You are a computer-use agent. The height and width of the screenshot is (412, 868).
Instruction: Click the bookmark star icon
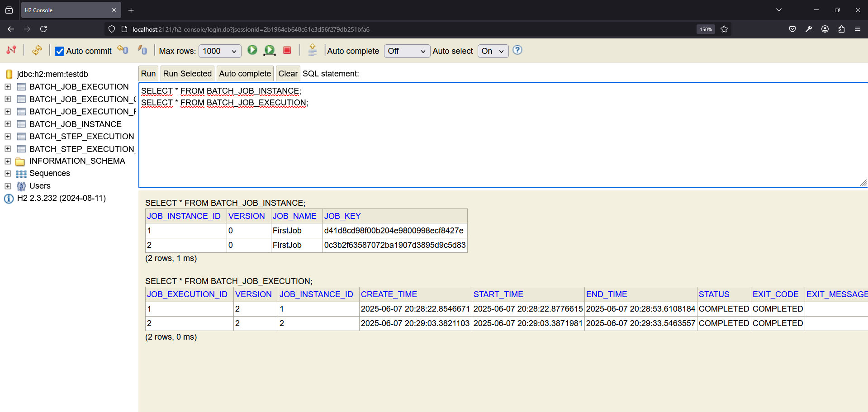pyautogui.click(x=724, y=29)
